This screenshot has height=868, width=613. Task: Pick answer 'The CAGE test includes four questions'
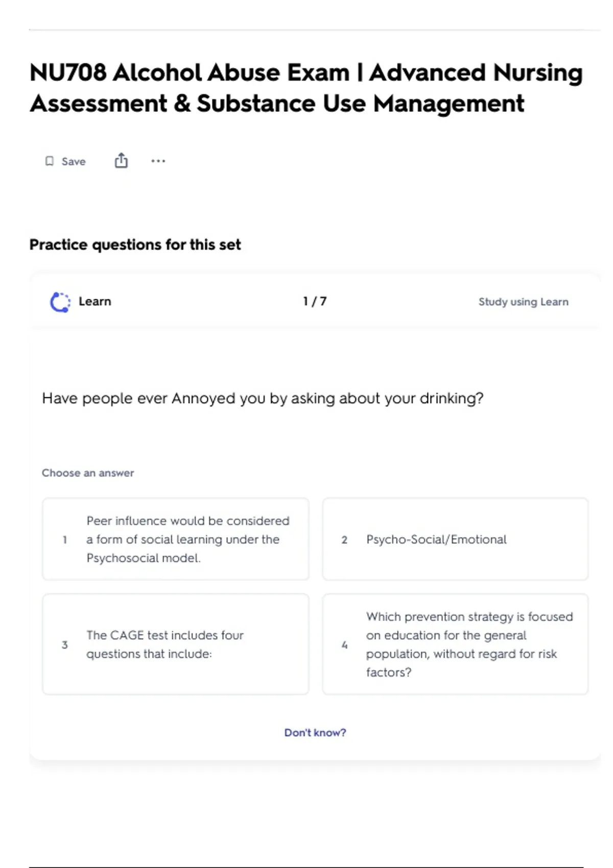pos(176,644)
